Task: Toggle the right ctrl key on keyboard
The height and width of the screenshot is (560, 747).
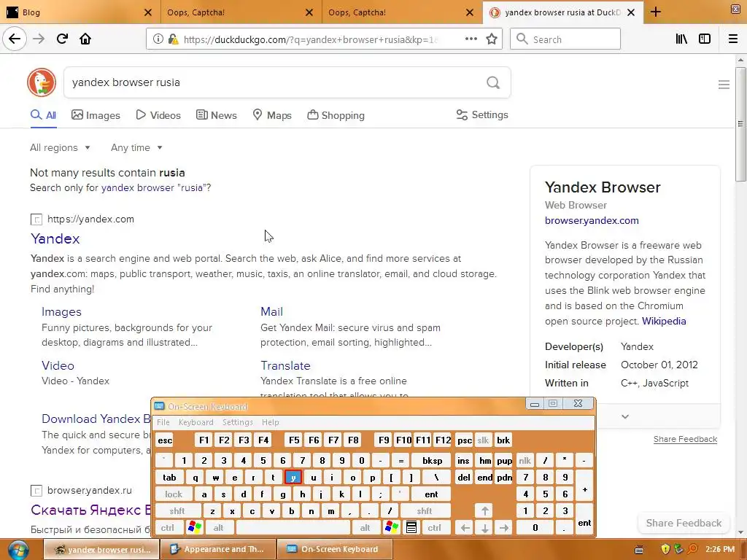Action: point(435,528)
